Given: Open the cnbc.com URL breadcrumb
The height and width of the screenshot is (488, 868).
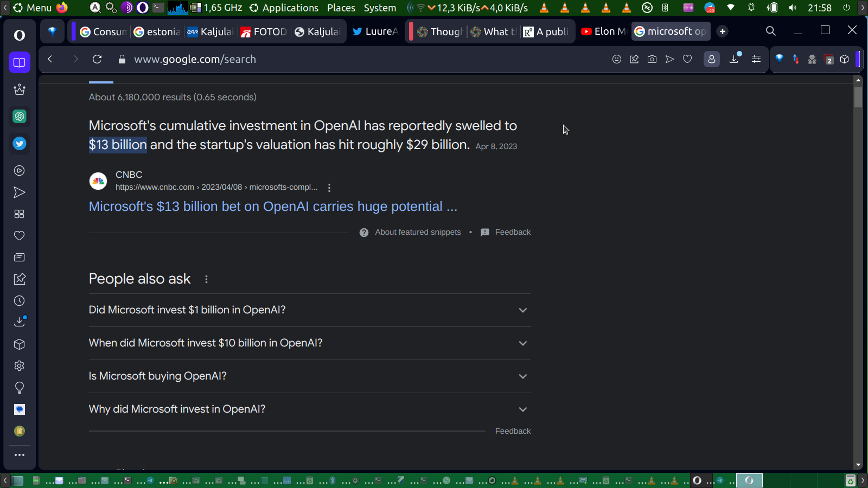Looking at the screenshot, I should pyautogui.click(x=216, y=187).
